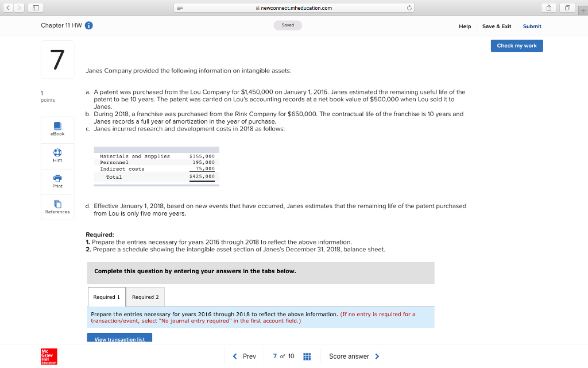Click the '1 points' label
Viewport: 588px width, 368px height.
coord(48,97)
